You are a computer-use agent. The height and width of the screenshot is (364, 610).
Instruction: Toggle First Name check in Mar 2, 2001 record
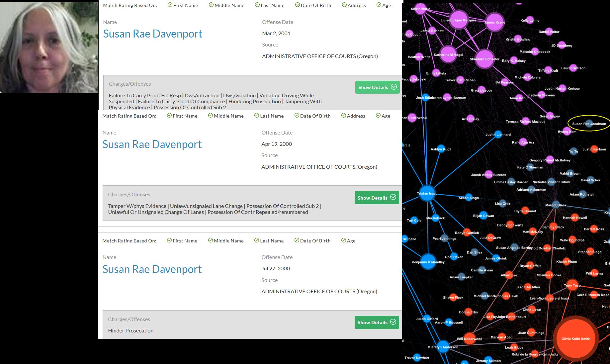(x=170, y=5)
